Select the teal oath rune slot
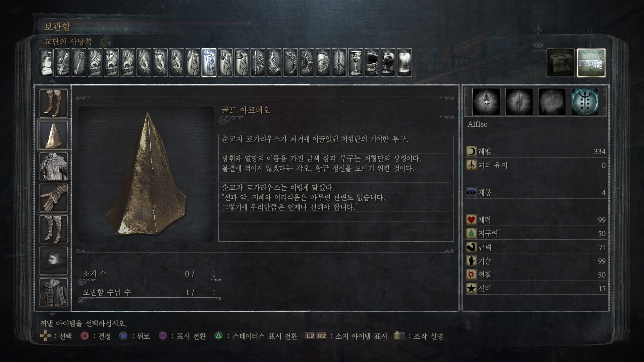644x362 pixels. [x=585, y=102]
